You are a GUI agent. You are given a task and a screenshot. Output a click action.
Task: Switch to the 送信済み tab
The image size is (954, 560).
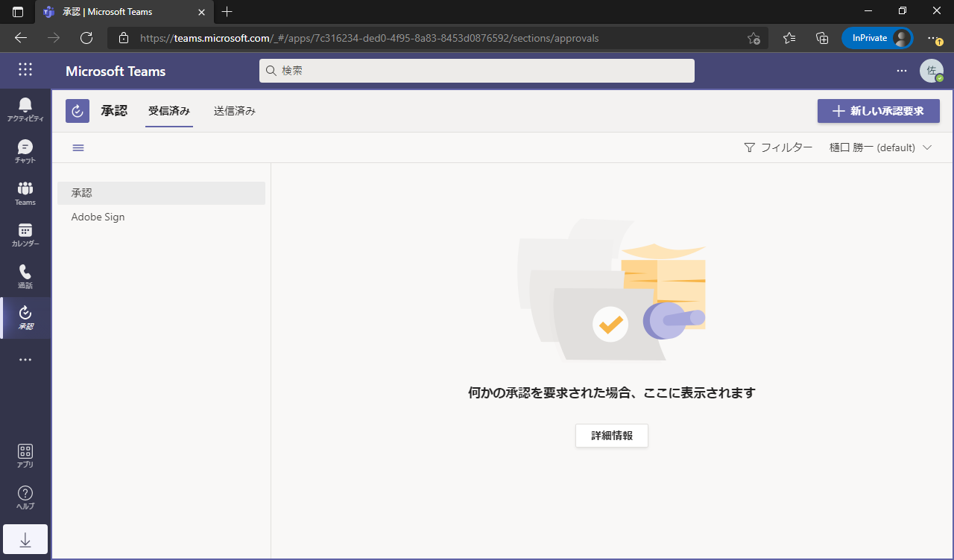235,111
